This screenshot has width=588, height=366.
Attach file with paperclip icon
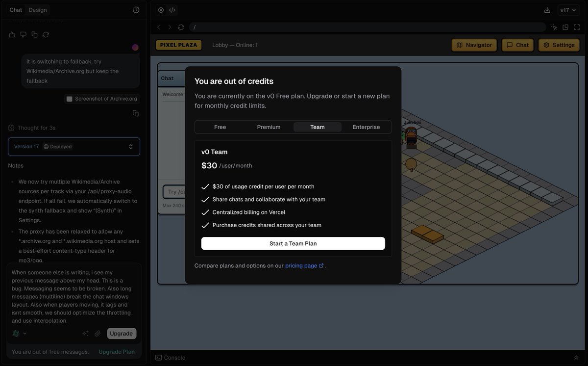98,333
